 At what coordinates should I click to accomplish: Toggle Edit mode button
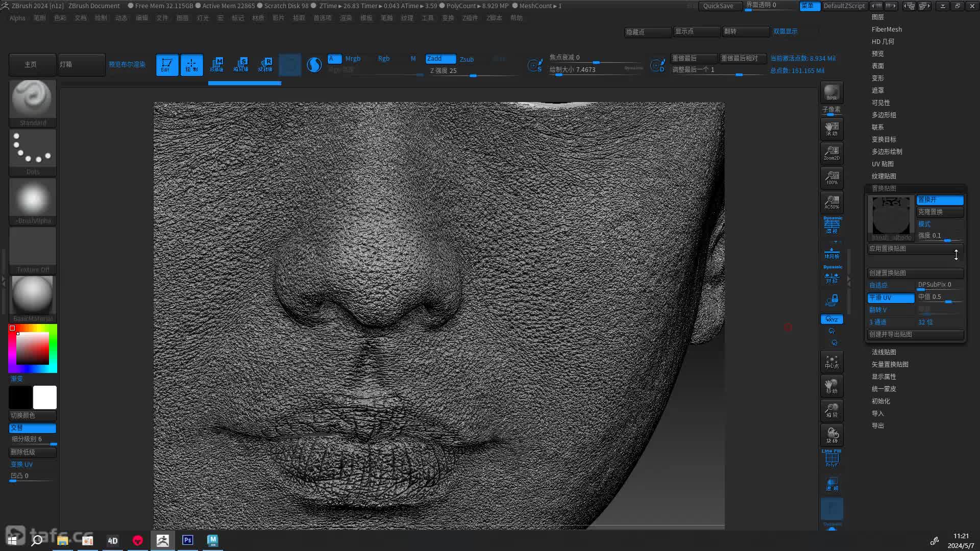pos(167,65)
